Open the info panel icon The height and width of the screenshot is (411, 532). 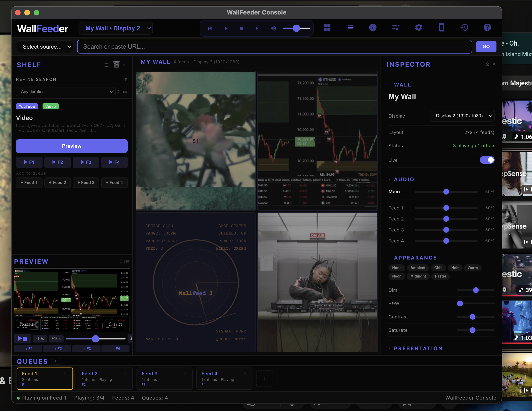tap(373, 28)
